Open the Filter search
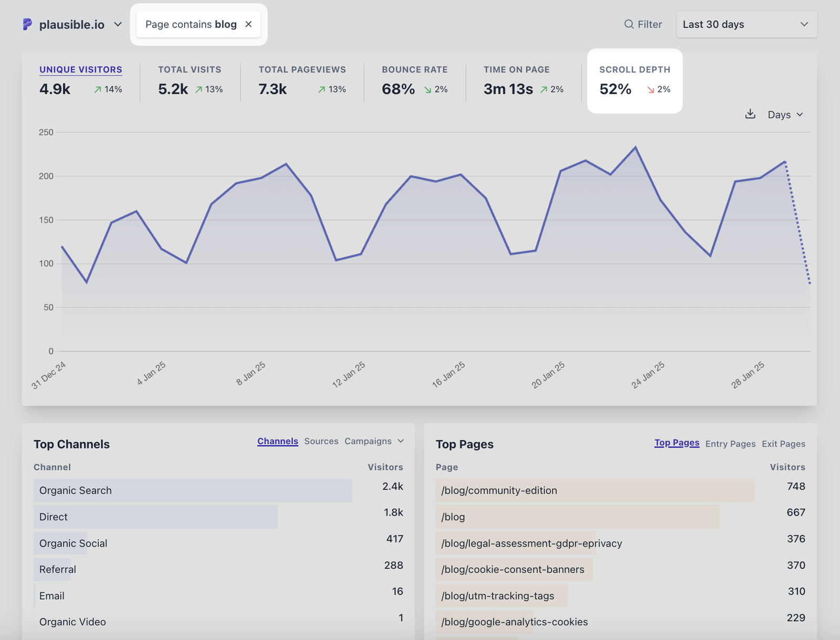The height and width of the screenshot is (640, 840). 643,24
